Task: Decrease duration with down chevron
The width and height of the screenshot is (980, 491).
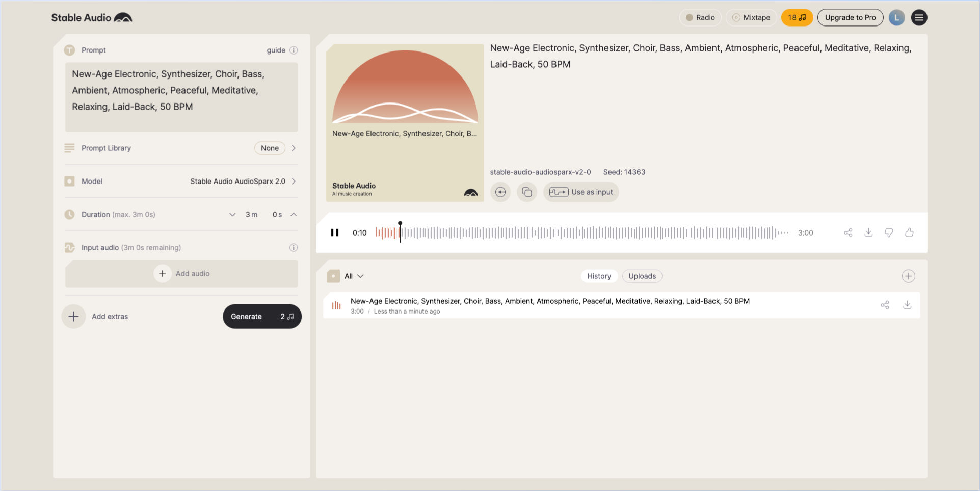Action: pos(232,214)
